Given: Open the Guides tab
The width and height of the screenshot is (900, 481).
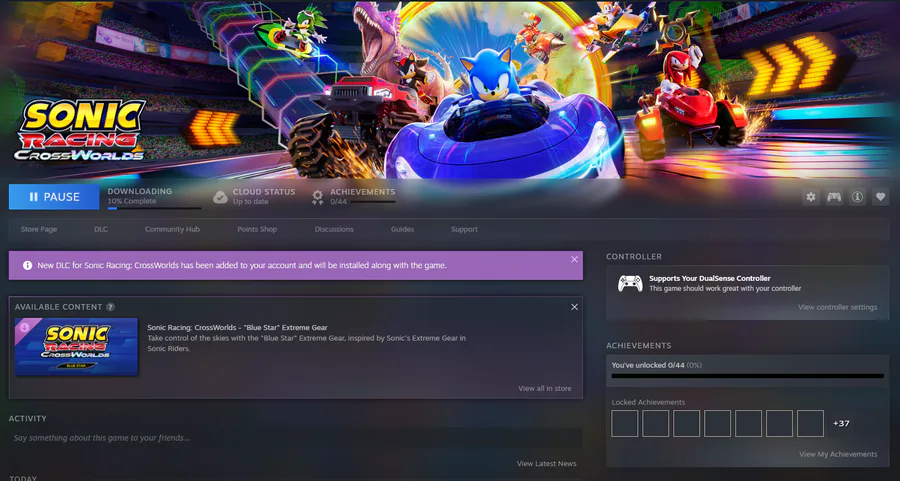Looking at the screenshot, I should tap(402, 229).
